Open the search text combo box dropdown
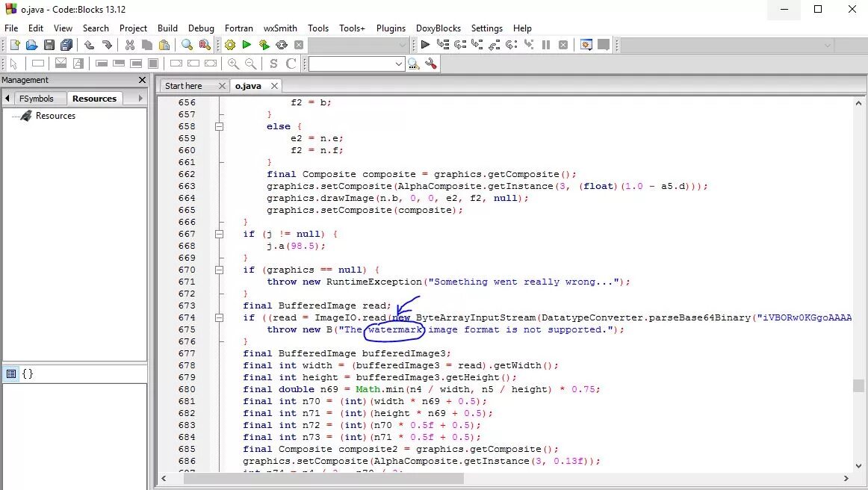 coord(399,64)
